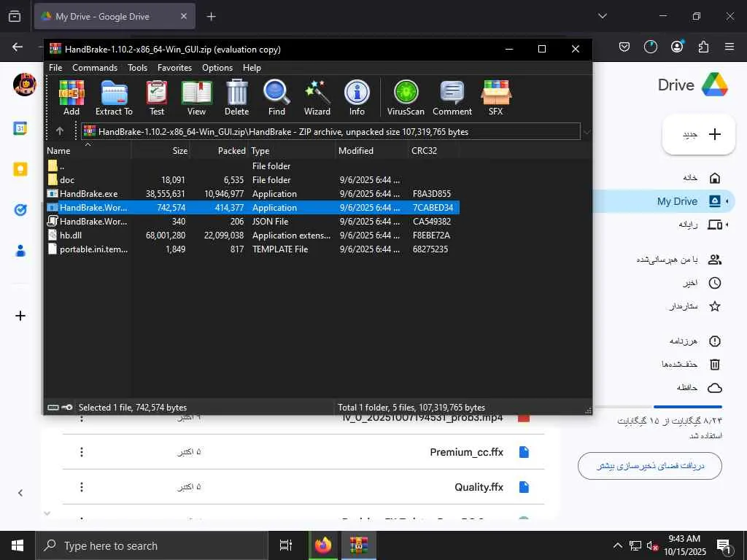Open the Windows Start menu
This screenshot has width=747, height=560.
pos(18,545)
